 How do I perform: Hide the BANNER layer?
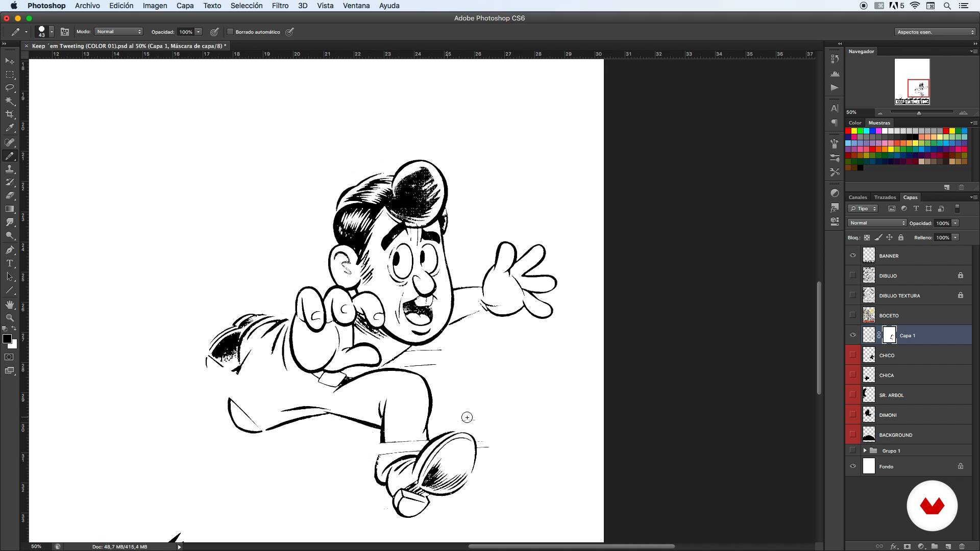[852, 256]
